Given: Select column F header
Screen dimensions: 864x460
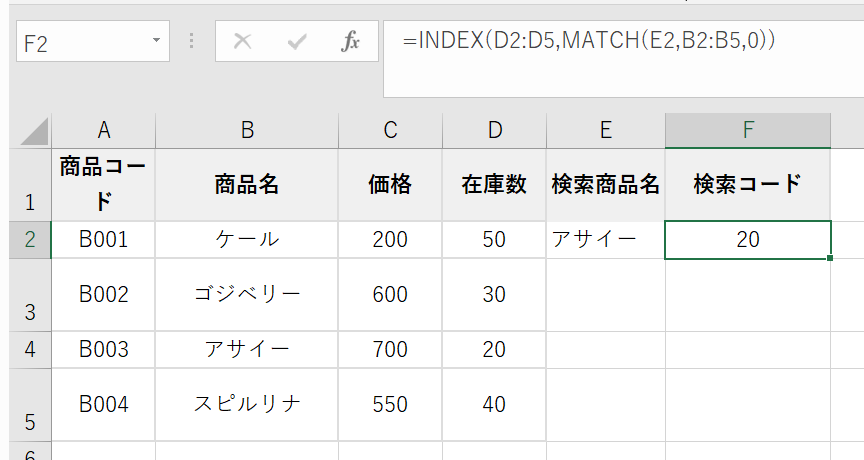Looking at the screenshot, I should [x=747, y=131].
